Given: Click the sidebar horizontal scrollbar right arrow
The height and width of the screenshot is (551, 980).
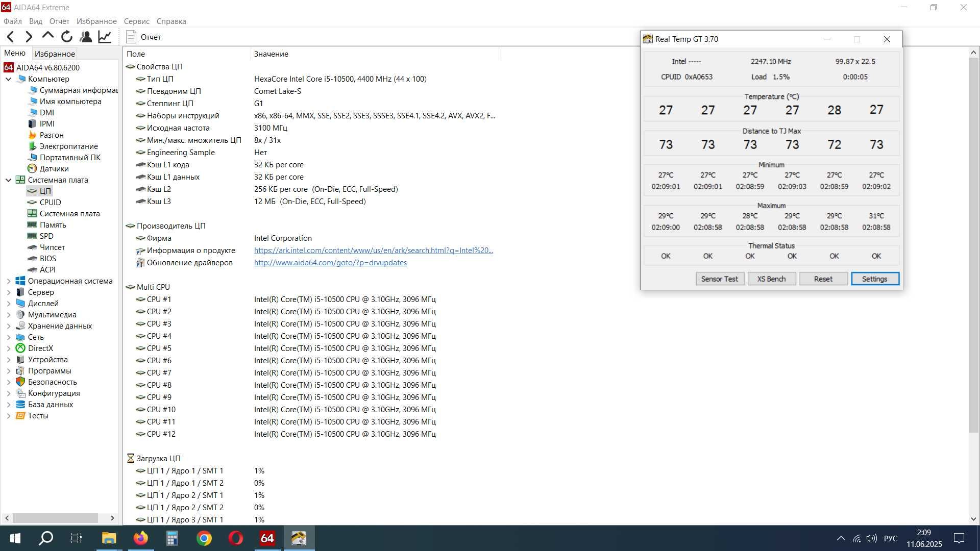Looking at the screenshot, I should coord(112,518).
